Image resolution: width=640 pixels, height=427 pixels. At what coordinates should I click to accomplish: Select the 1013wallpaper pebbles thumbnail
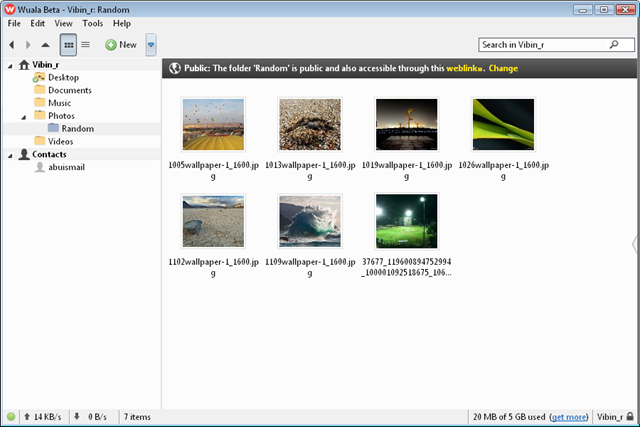pyautogui.click(x=310, y=125)
